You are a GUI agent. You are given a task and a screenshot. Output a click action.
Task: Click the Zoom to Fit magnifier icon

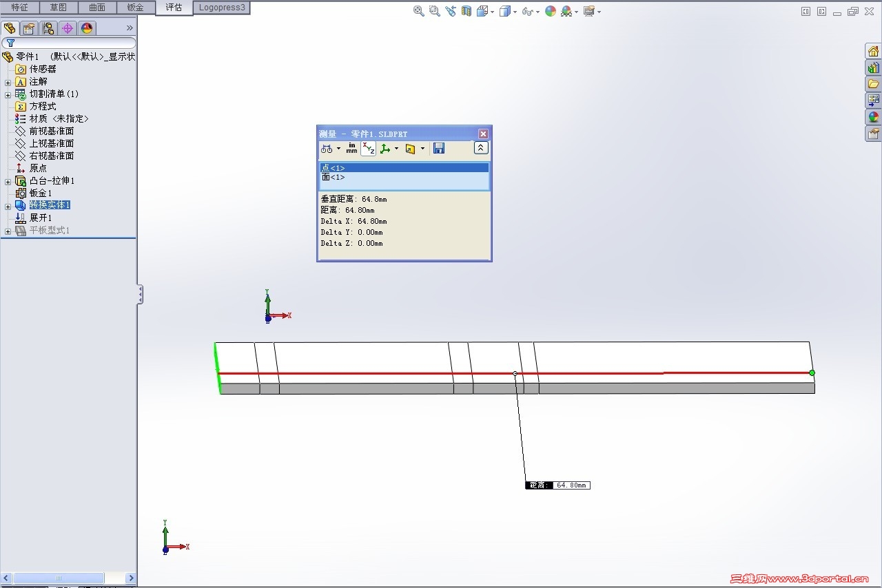pyautogui.click(x=418, y=11)
